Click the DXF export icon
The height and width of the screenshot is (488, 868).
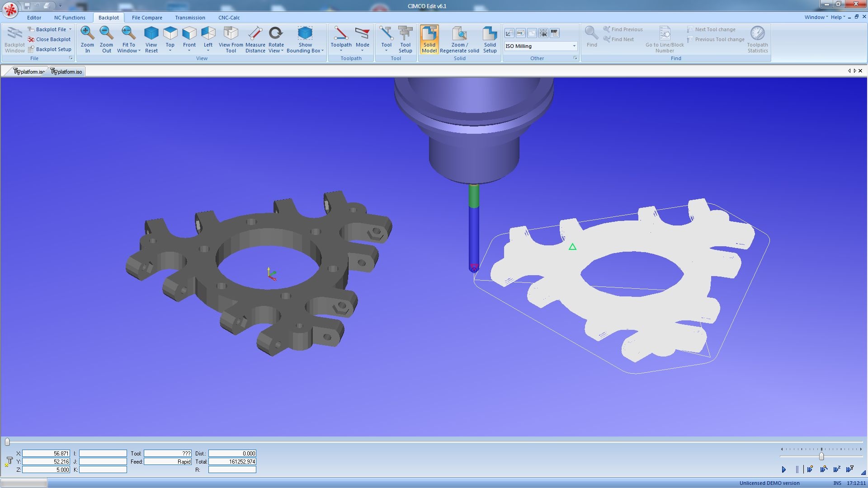coord(554,33)
